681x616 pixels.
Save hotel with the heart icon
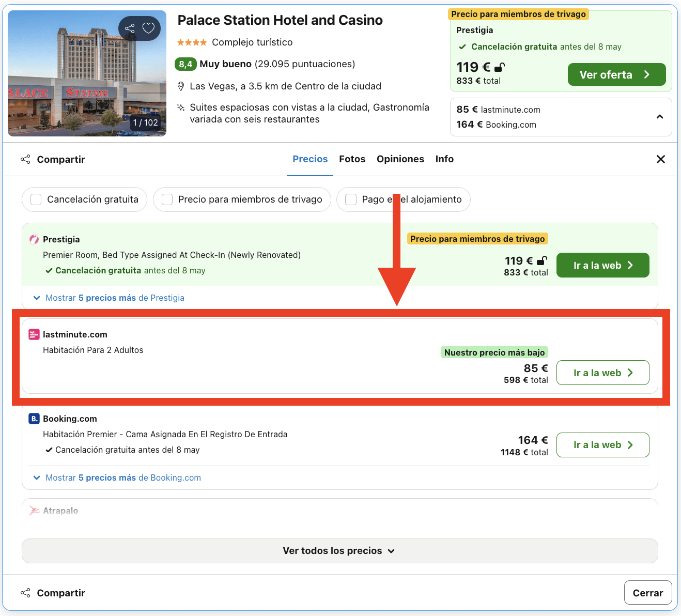(149, 28)
